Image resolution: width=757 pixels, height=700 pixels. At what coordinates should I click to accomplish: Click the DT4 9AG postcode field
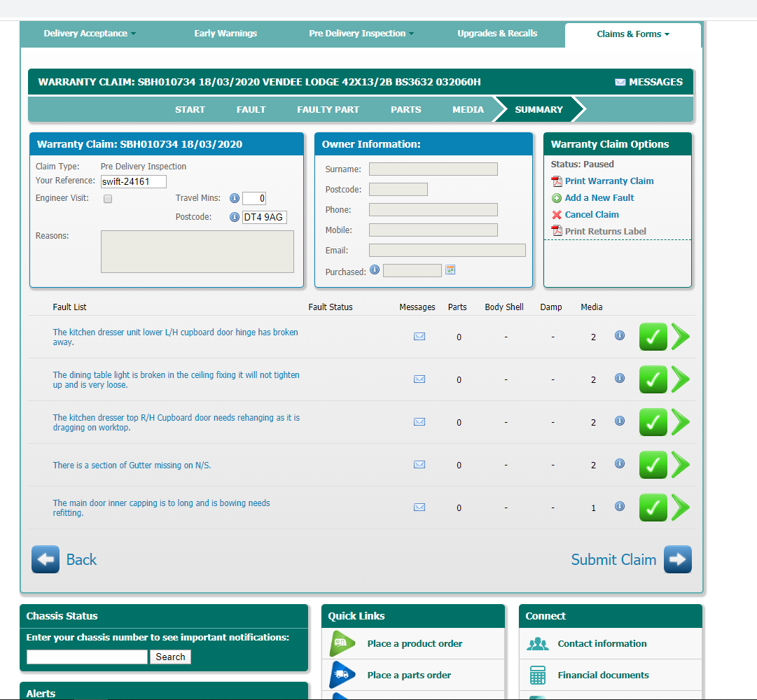[265, 217]
